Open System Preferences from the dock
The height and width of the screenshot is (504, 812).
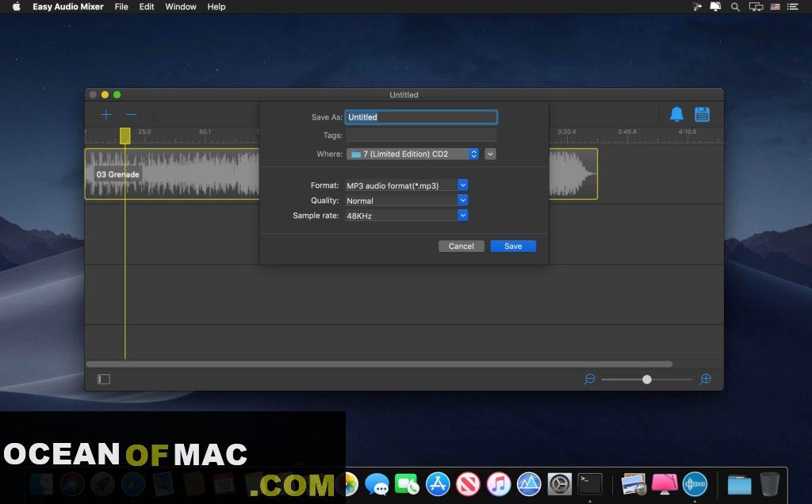560,485
